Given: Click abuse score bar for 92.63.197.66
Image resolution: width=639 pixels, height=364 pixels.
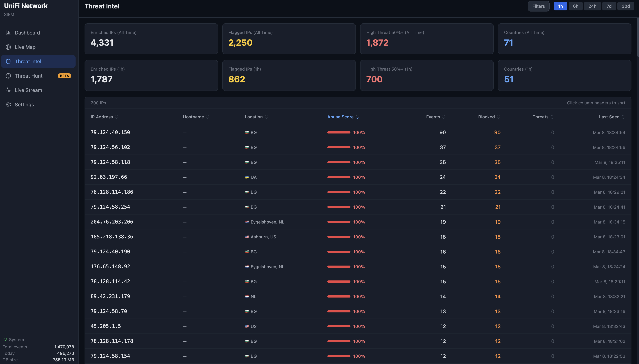Looking at the screenshot, I should click(x=339, y=177).
